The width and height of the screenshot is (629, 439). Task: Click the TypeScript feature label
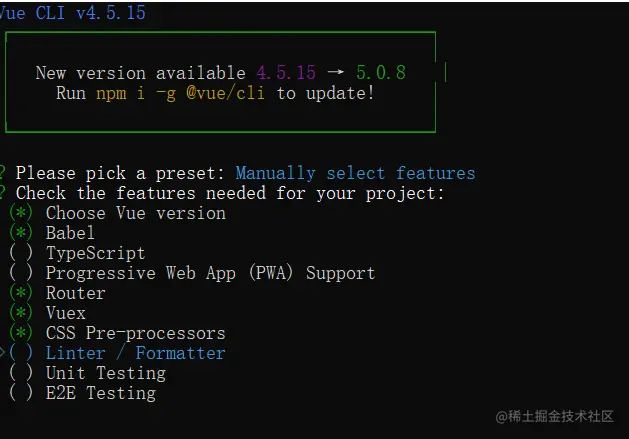pyautogui.click(x=95, y=253)
